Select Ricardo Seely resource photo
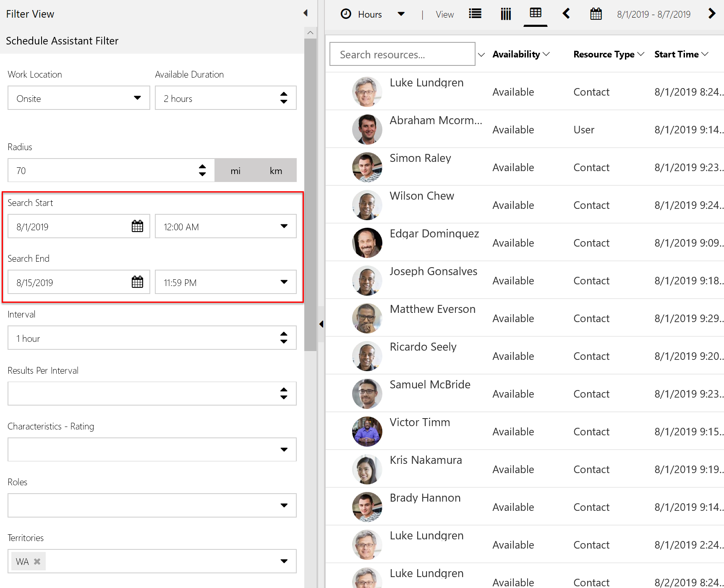 (x=367, y=356)
